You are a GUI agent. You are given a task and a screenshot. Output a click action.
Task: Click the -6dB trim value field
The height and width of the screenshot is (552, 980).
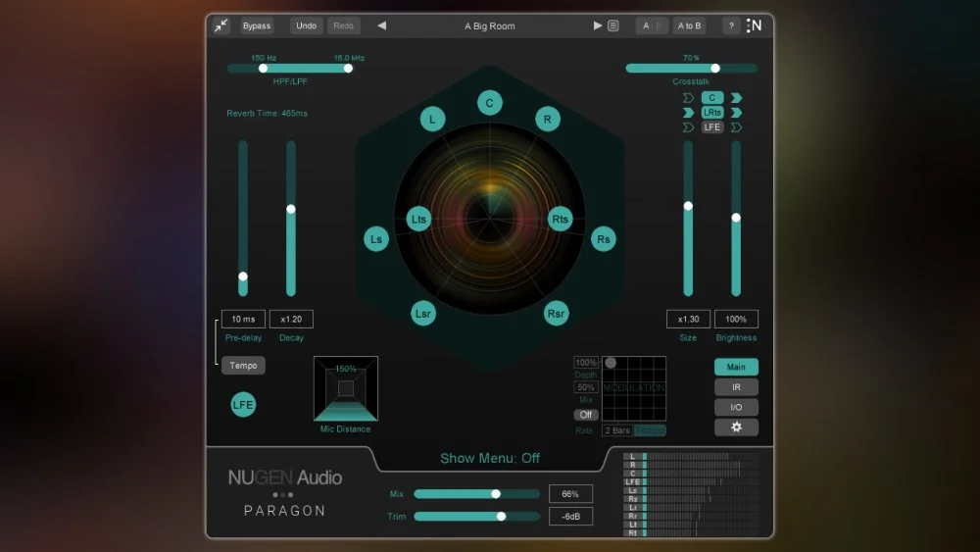(570, 517)
